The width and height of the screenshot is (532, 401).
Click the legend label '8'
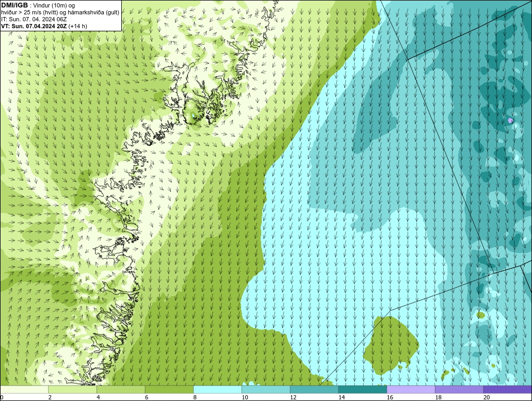195,397
